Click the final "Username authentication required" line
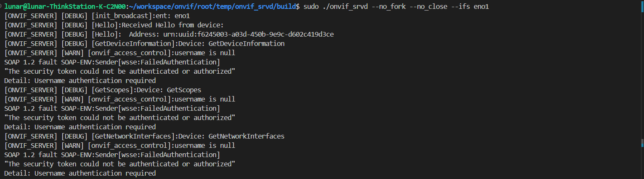The image size is (644, 179). (80, 174)
